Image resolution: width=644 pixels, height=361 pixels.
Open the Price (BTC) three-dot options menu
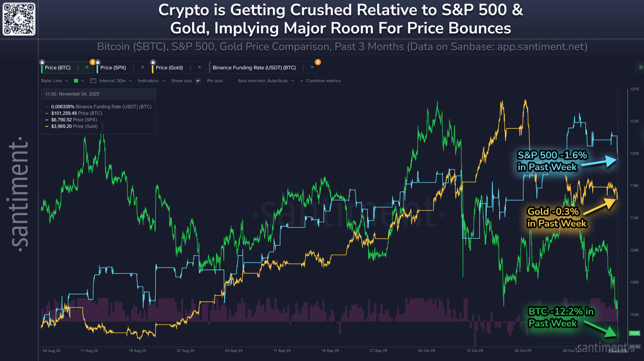click(78, 68)
